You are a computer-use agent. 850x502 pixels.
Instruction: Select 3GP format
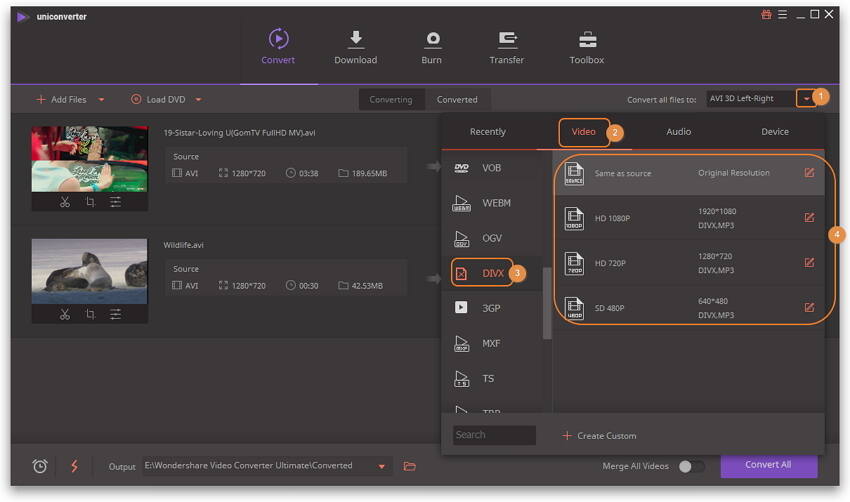click(492, 308)
